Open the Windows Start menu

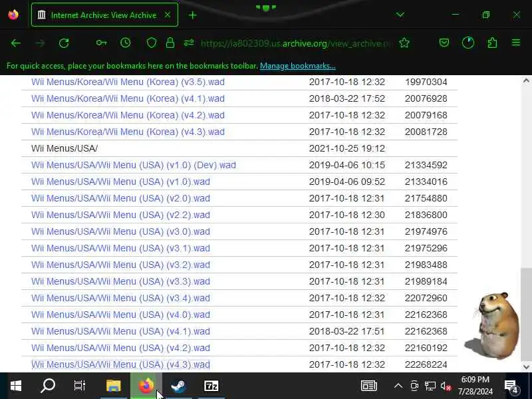pos(15,386)
